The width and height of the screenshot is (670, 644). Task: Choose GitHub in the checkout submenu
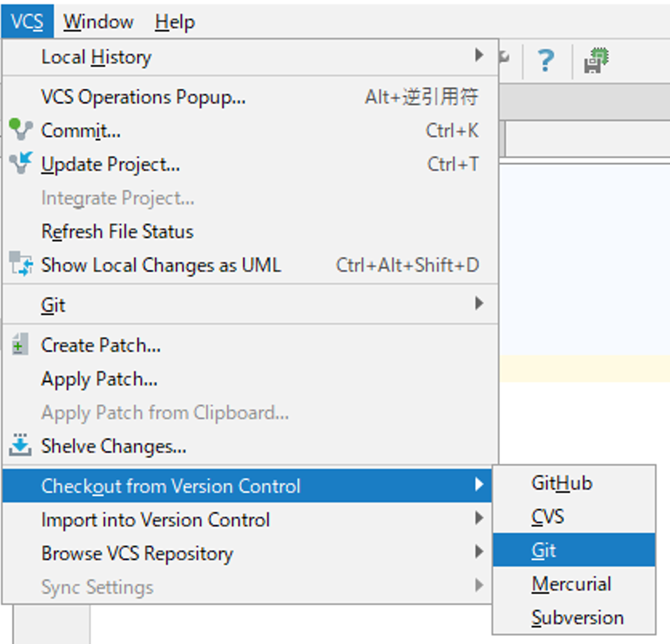[562, 484]
